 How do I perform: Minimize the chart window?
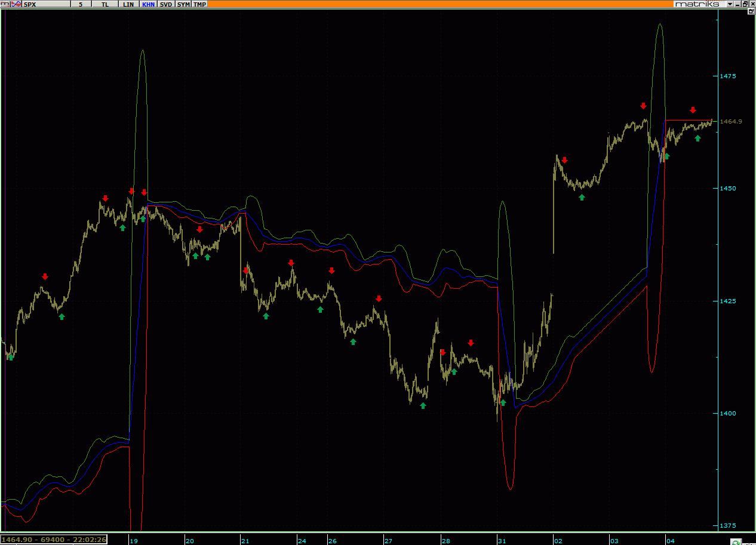(737, 4)
